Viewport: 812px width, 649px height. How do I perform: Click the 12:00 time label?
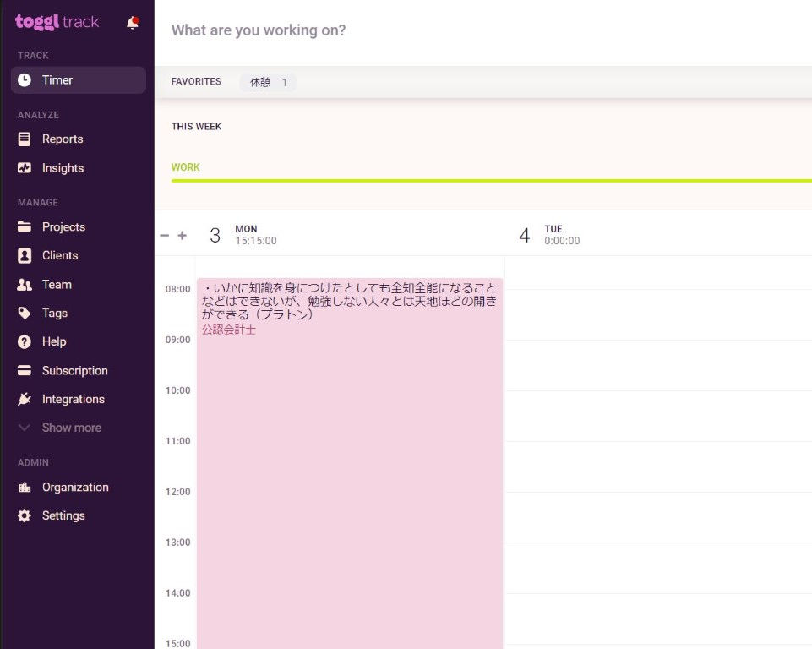177,492
